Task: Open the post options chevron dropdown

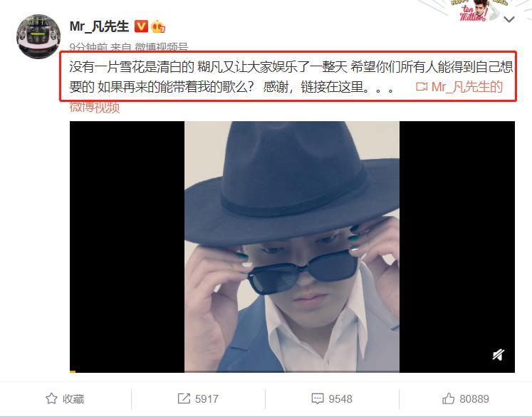Action: click(x=509, y=20)
